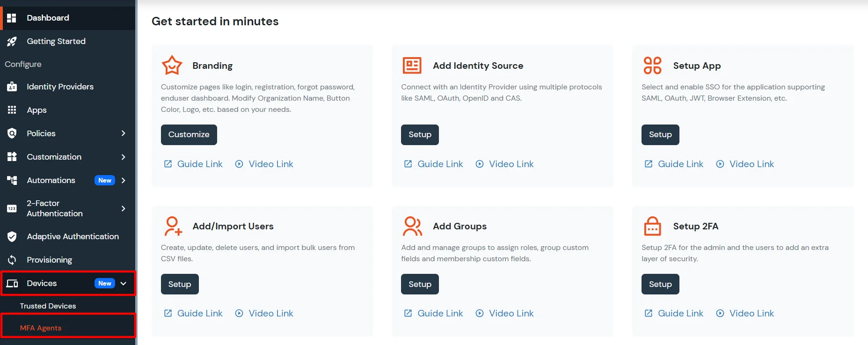868x345 pixels.
Task: Open Dashboard in the sidebar
Action: click(x=68, y=18)
